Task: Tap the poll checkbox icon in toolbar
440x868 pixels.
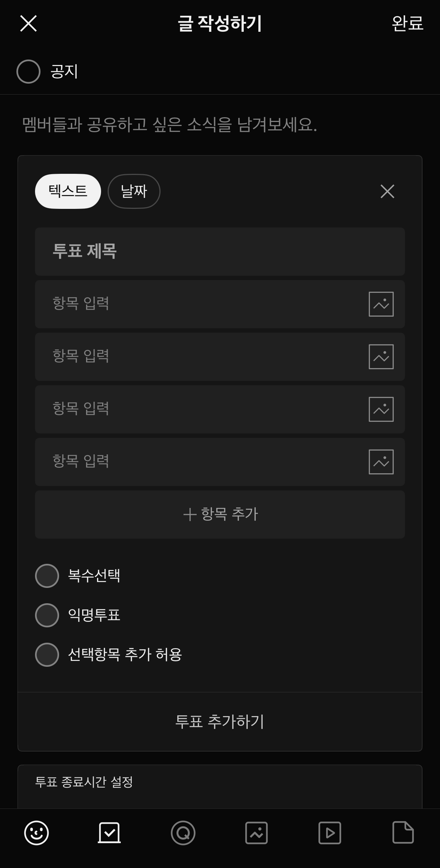Action: pyautogui.click(x=109, y=833)
